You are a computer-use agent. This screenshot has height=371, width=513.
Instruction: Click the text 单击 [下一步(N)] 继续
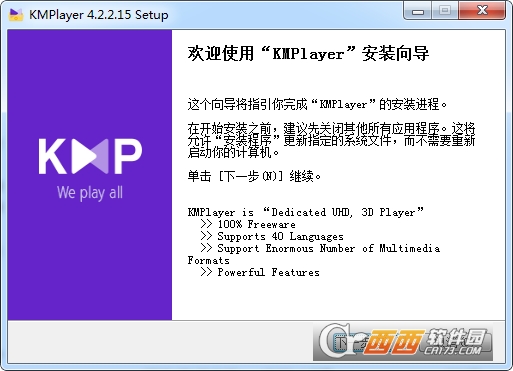tap(254, 176)
